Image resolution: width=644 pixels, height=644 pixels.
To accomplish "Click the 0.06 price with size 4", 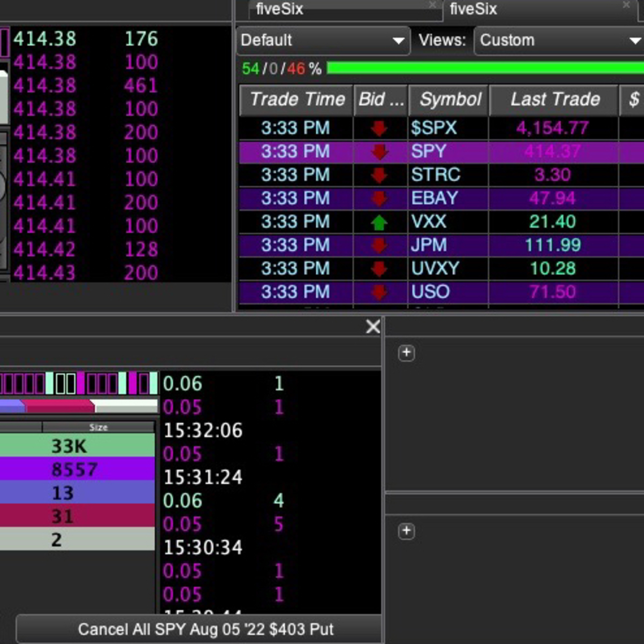I will pos(183,501).
